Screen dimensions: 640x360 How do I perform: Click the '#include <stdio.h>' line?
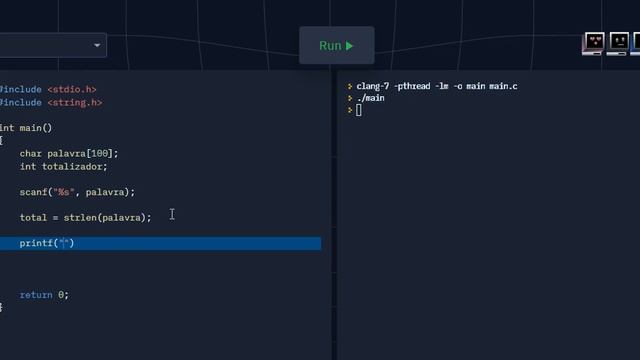48,89
